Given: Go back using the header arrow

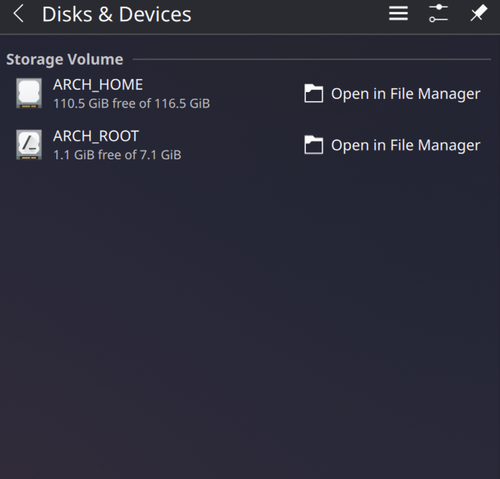Looking at the screenshot, I should [x=19, y=14].
